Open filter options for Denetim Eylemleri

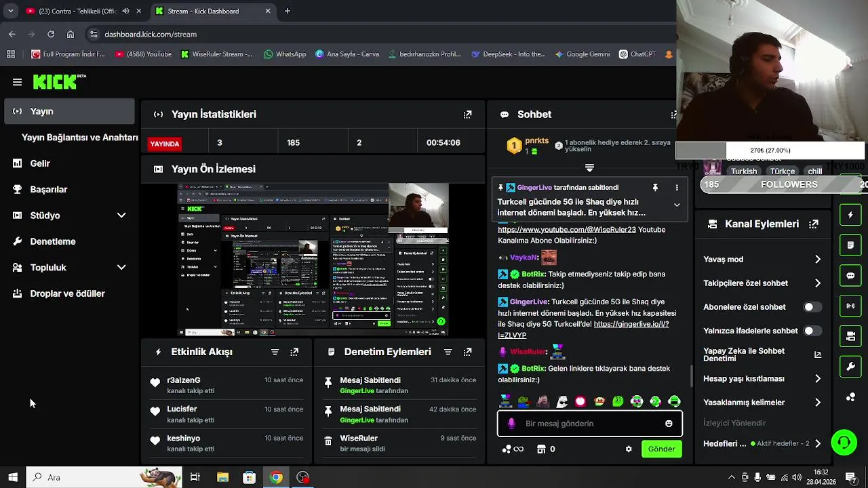tap(448, 352)
